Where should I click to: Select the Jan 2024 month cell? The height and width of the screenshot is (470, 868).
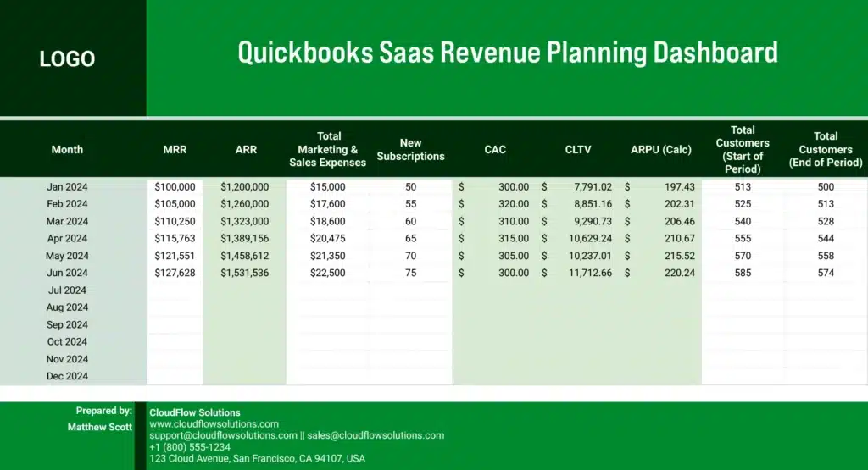coord(67,187)
